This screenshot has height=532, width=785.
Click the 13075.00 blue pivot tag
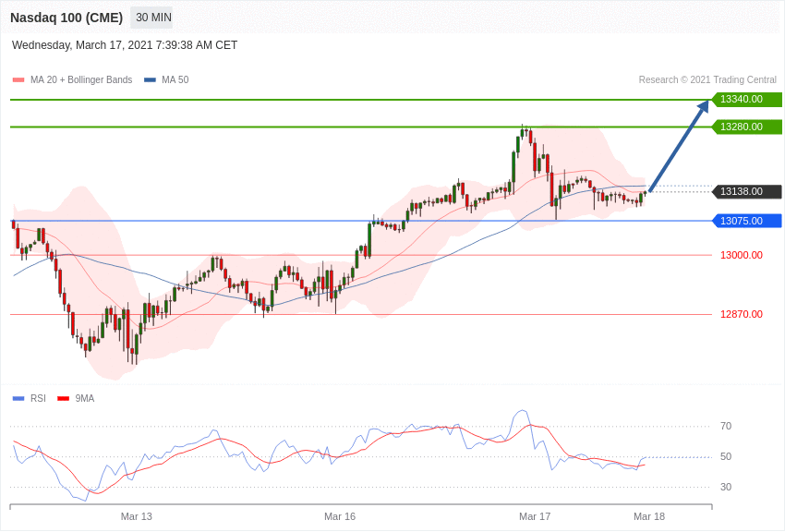coord(746,221)
